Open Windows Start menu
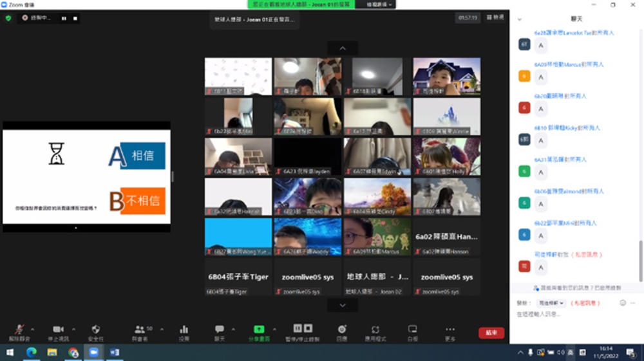This screenshot has width=644, height=361. click(10, 353)
